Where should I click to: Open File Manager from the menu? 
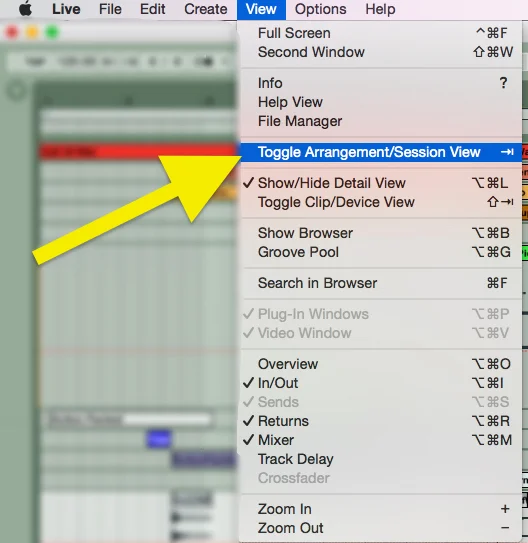(x=381, y=121)
